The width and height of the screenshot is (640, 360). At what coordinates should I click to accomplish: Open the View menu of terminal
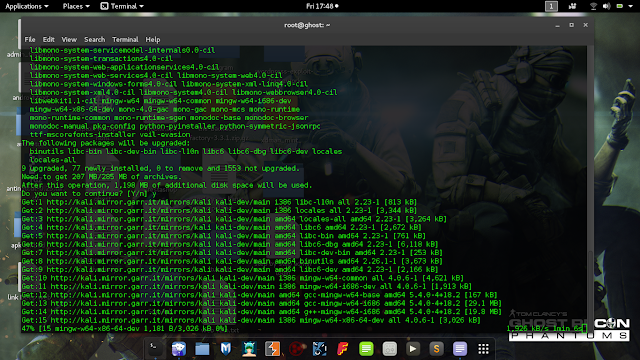coord(69,40)
